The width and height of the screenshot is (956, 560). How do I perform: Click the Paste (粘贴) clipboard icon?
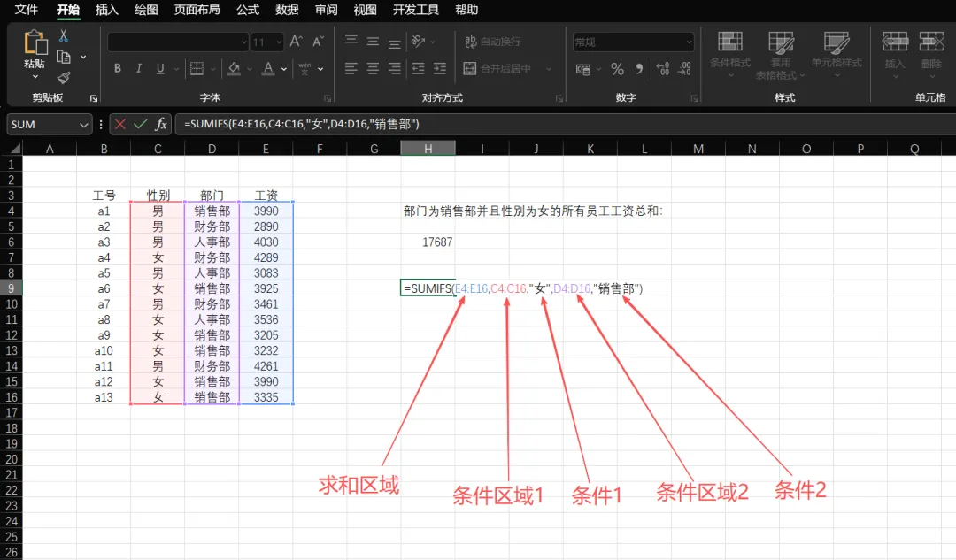click(x=35, y=42)
